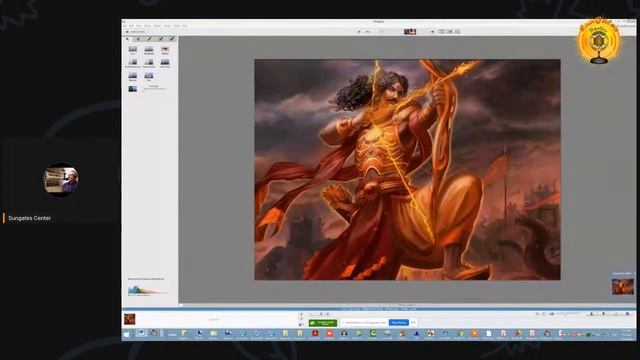Open the third brush effects tab
Image resolution: width=640 pixels, height=360 pixels.
click(x=172, y=39)
